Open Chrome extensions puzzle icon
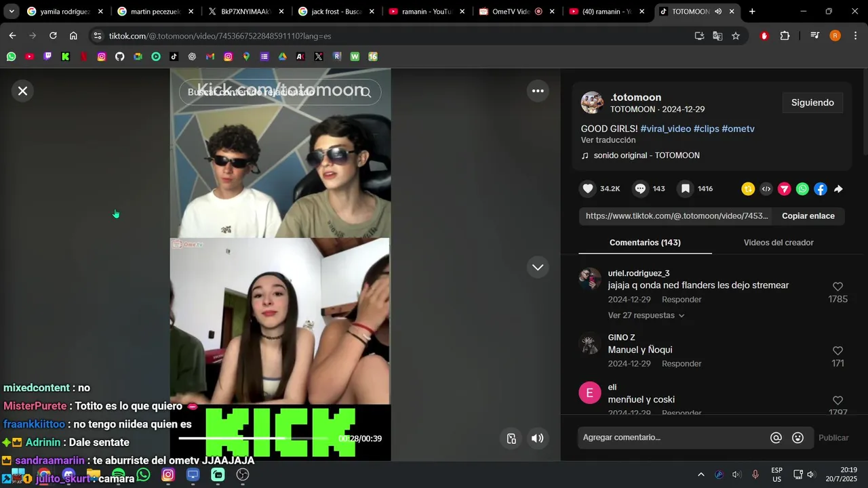This screenshot has height=488, width=868. pos(785,36)
